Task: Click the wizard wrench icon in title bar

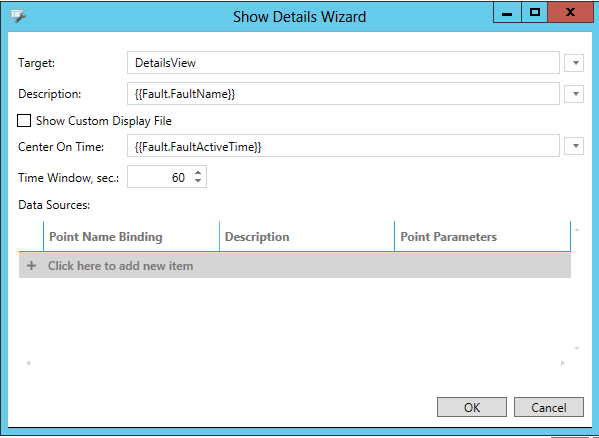Action: (x=18, y=16)
